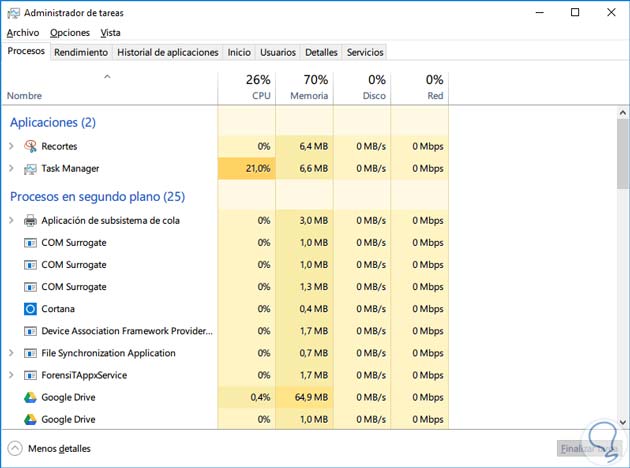Click the printer spooler subsystem icon
This screenshot has height=468, width=630.
point(30,220)
